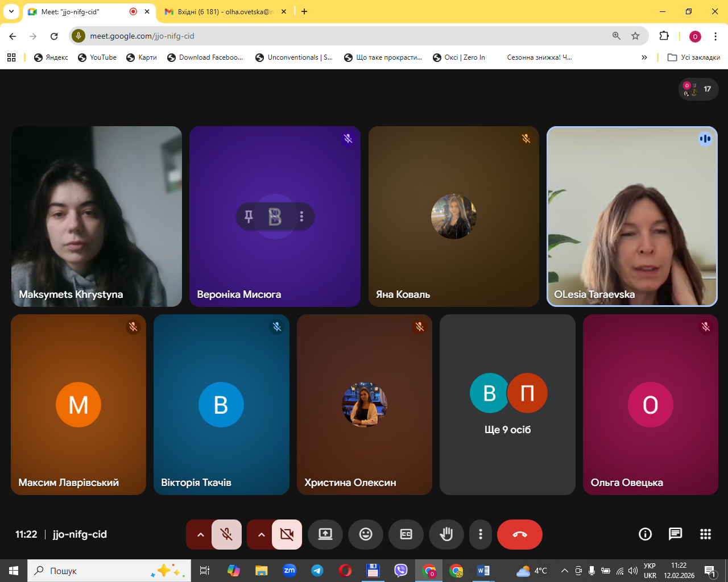
Task: Click the red leave call button
Action: pyautogui.click(x=519, y=534)
